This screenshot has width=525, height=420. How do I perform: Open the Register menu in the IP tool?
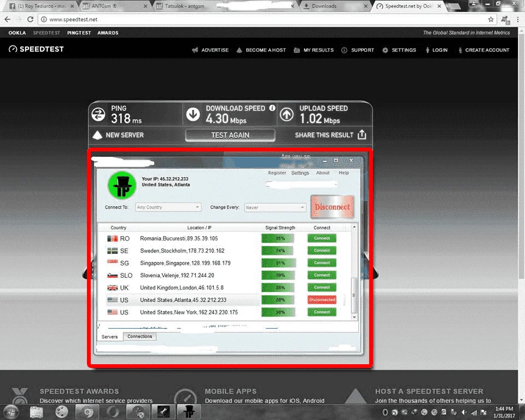coord(277,173)
